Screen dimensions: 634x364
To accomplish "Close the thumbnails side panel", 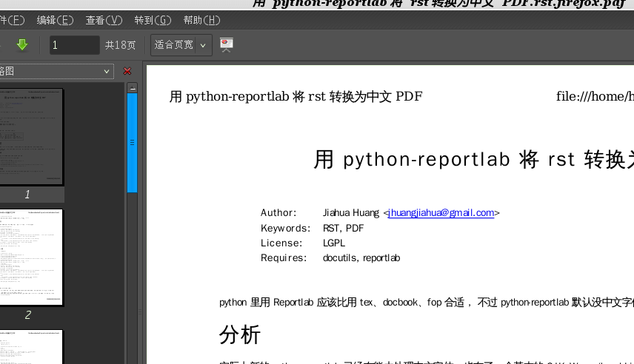I will pos(127,71).
